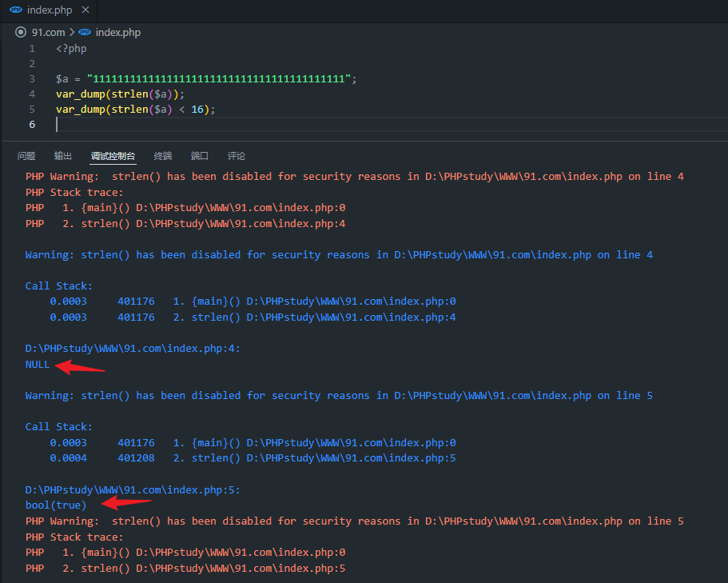Select the 调试控制台 panel tab

coord(113,156)
